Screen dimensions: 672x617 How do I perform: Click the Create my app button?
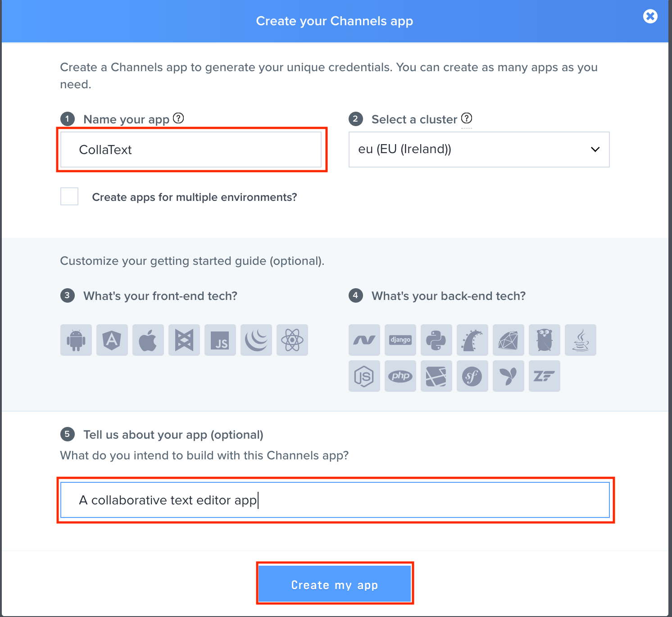coord(335,585)
